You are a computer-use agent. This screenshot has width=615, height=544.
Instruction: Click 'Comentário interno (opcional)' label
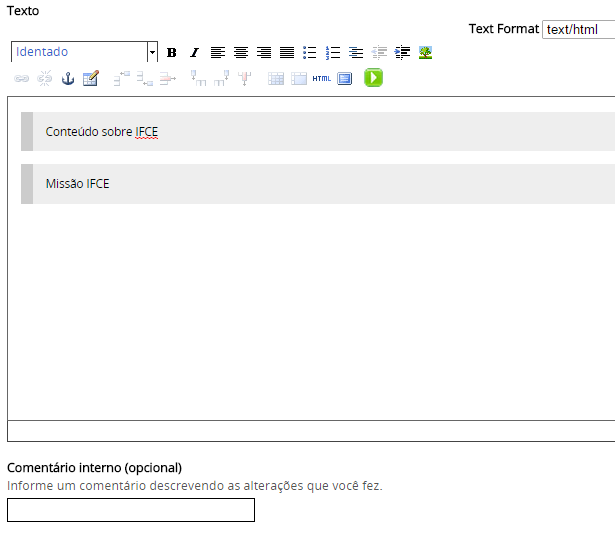pyautogui.click(x=95, y=468)
